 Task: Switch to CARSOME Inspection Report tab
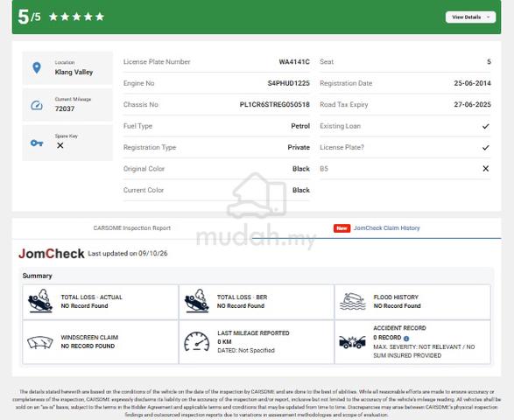(x=131, y=228)
